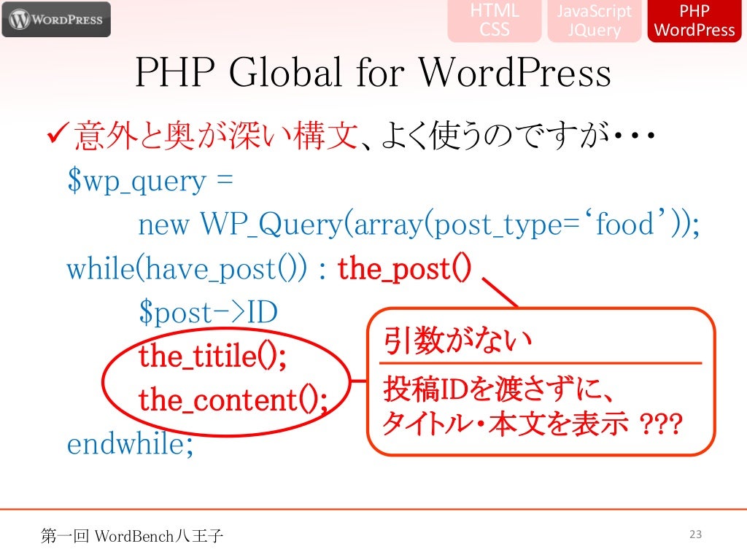Click the WordPress logo badge

(56, 20)
